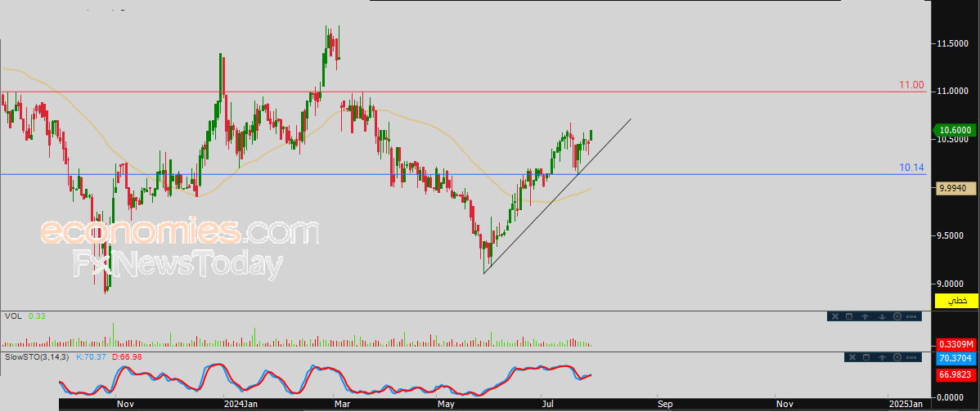Select the red 0.3309M volume tag

pyautogui.click(x=955, y=345)
